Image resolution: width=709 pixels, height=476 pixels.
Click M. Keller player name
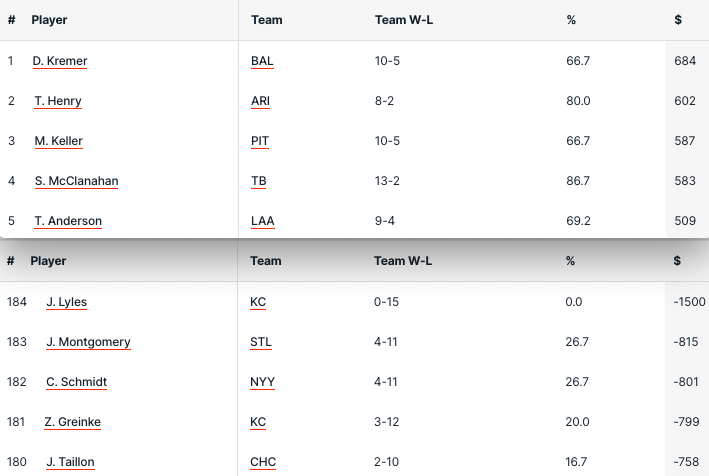pyautogui.click(x=58, y=141)
